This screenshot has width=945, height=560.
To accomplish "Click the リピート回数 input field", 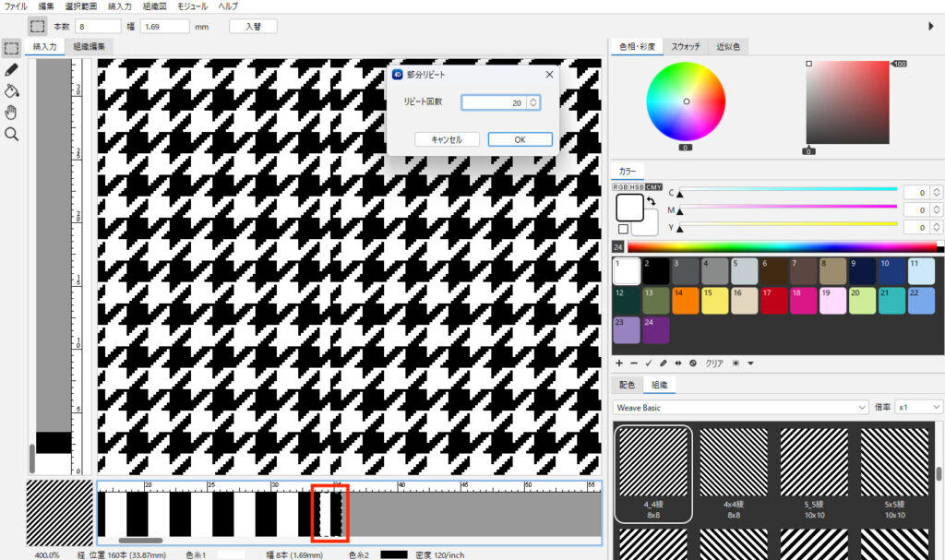I will [x=493, y=103].
